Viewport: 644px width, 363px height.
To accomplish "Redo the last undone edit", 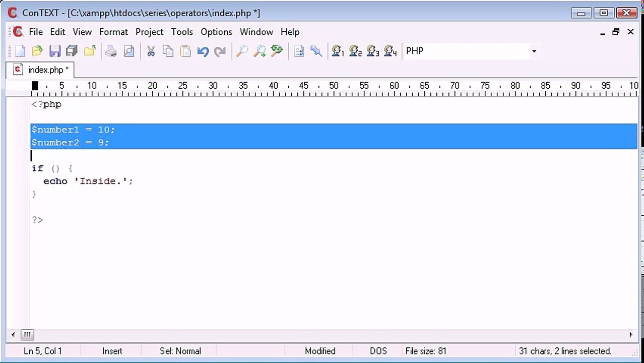I will click(x=220, y=51).
